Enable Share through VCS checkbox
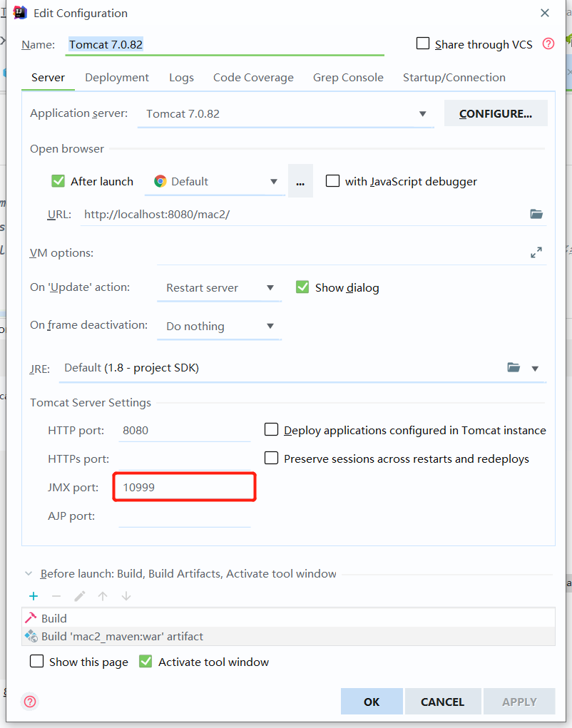 [422, 43]
